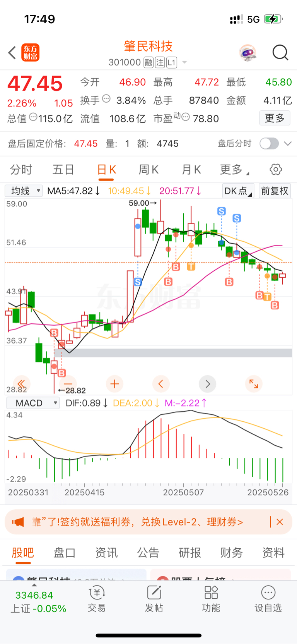Close the promo banner with X
Screen dimensions: 297x644
coord(280,522)
